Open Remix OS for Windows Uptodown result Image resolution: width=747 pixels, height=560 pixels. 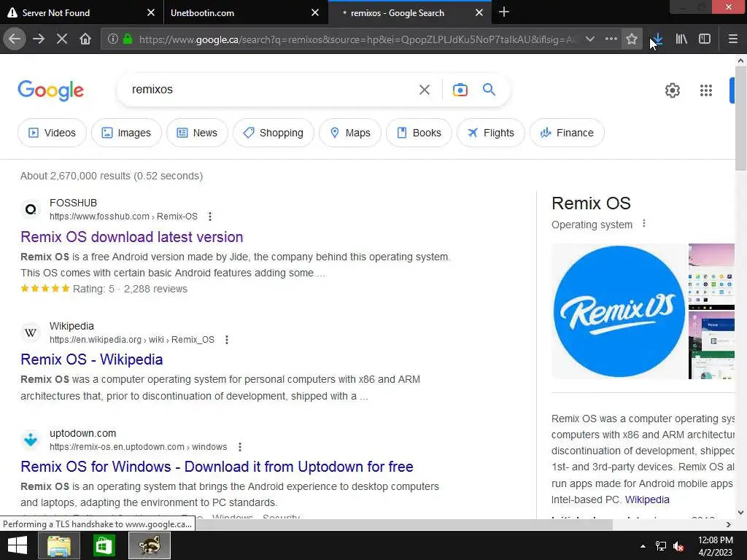coord(217,466)
